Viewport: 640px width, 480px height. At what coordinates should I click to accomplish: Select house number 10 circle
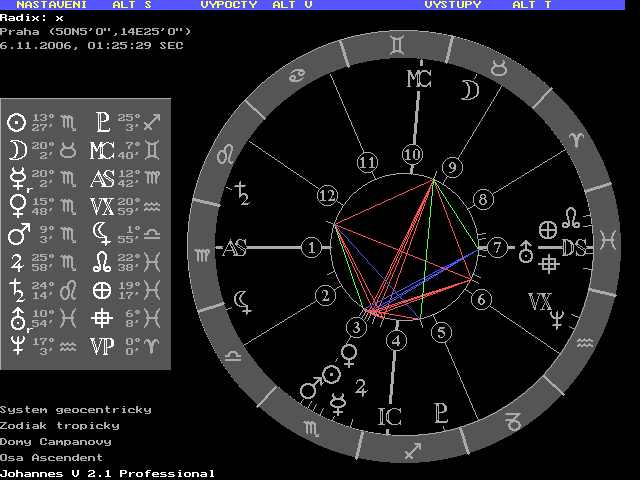(x=412, y=155)
